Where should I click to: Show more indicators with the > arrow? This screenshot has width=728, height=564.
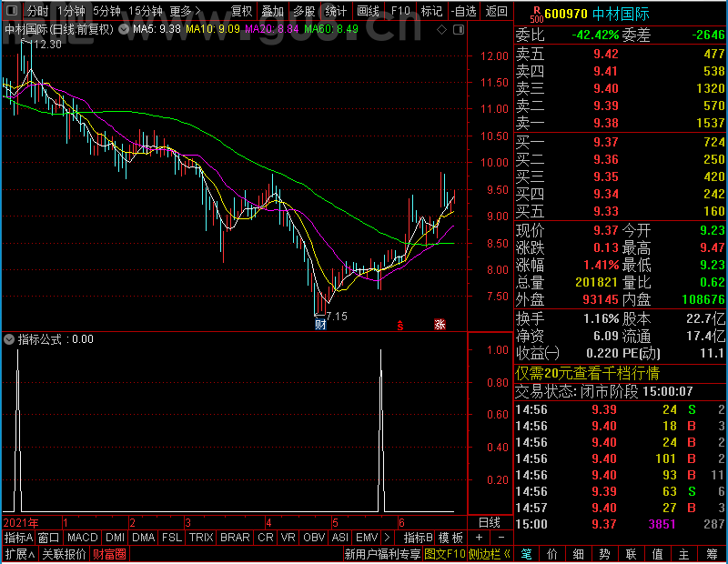click(x=388, y=538)
